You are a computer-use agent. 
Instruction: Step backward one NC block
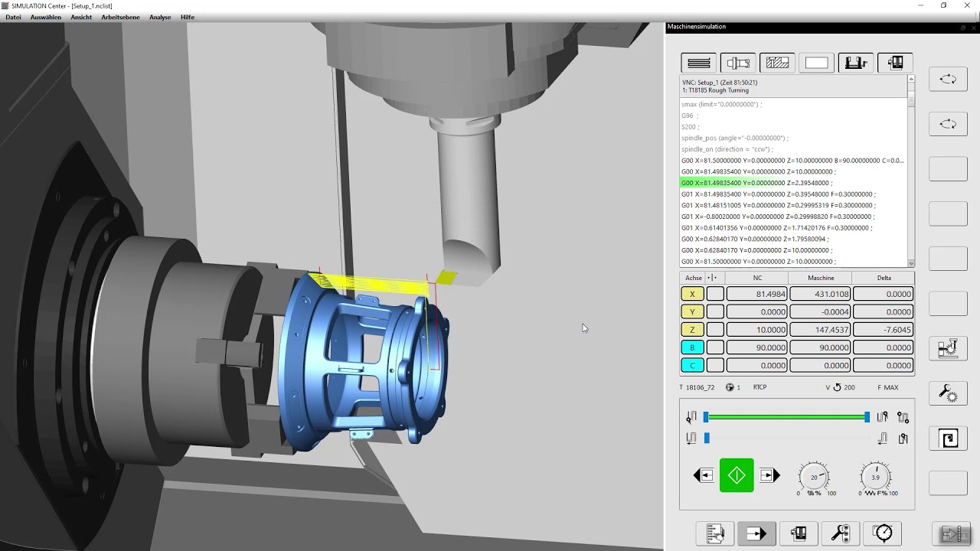coord(703,475)
